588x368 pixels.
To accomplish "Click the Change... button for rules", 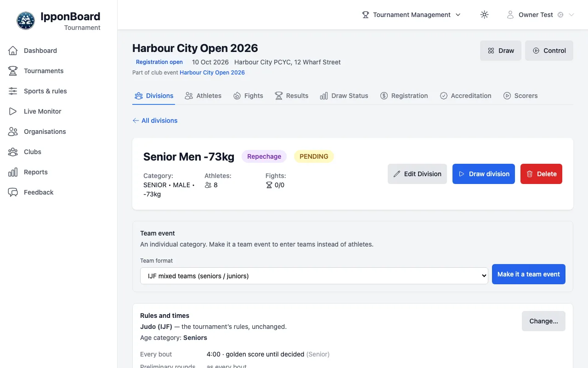I will click(x=543, y=321).
